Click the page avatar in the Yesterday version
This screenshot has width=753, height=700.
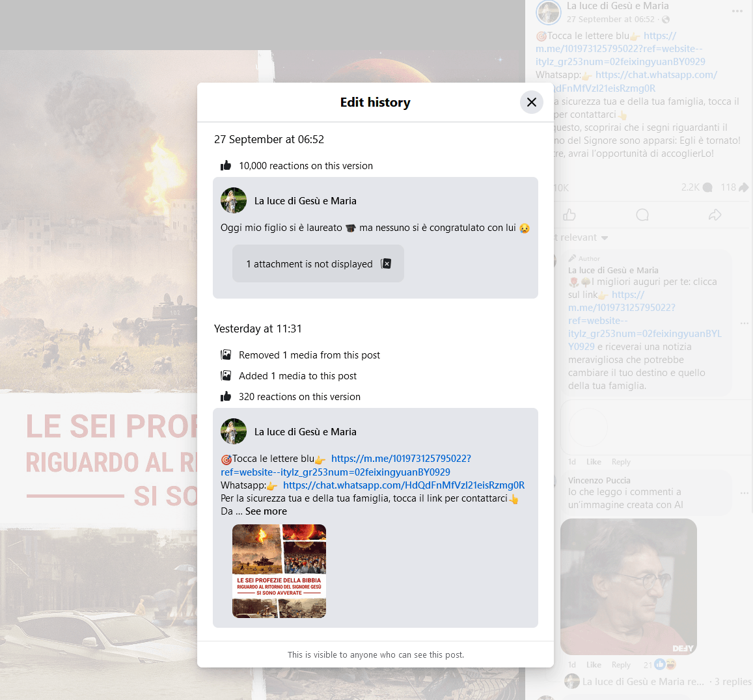click(x=234, y=431)
